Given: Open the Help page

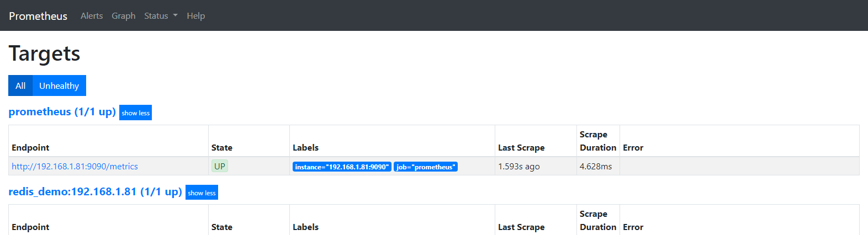Looking at the screenshot, I should click(195, 16).
